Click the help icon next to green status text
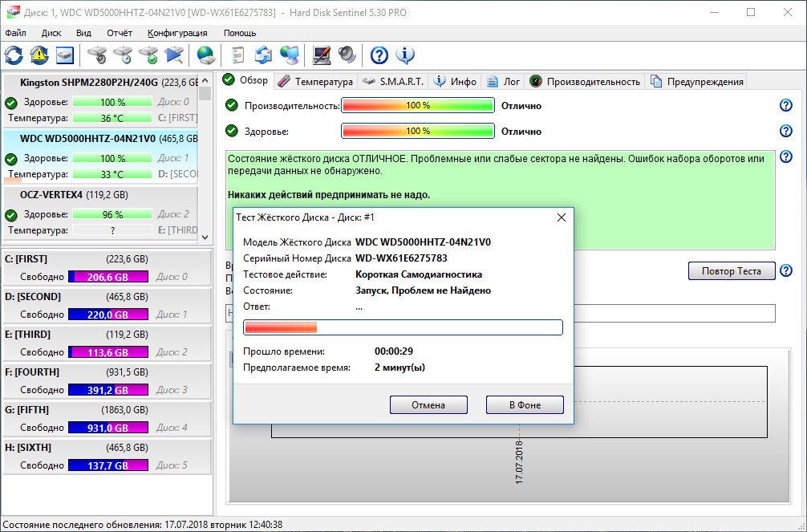This screenshot has width=807, height=532. point(786,156)
